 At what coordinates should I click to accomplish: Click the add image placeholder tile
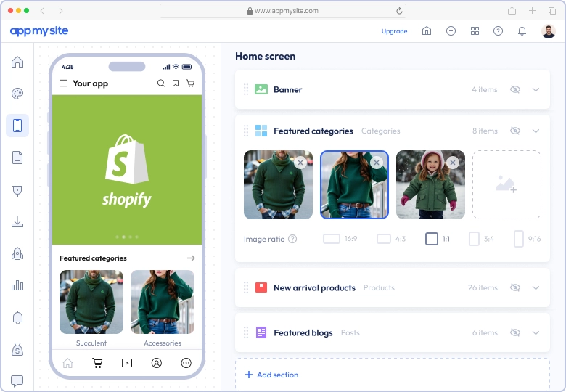coord(506,185)
